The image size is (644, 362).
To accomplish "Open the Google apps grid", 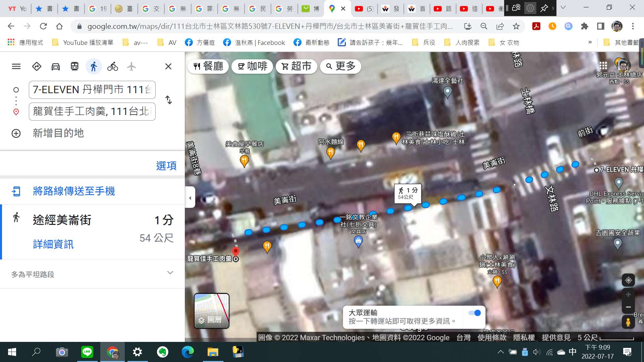I will (x=603, y=65).
